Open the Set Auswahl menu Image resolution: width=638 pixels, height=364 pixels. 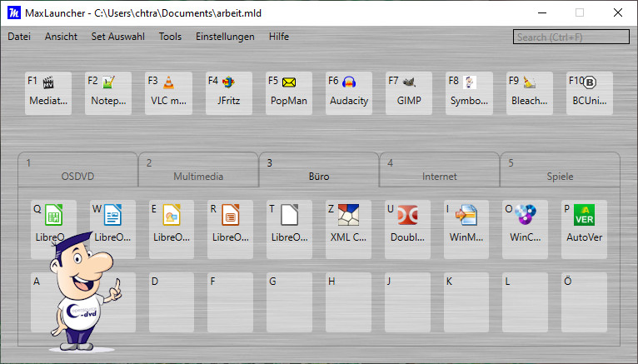point(117,37)
